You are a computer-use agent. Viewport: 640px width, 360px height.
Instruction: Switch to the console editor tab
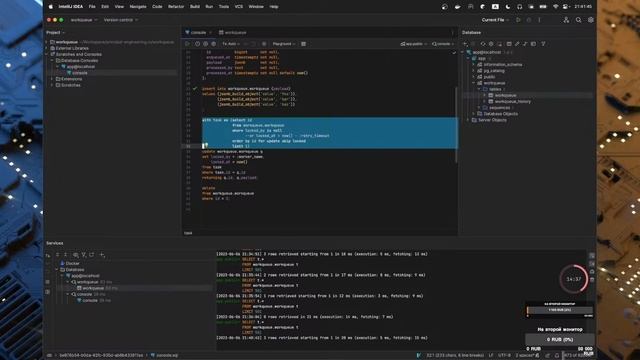(x=198, y=32)
